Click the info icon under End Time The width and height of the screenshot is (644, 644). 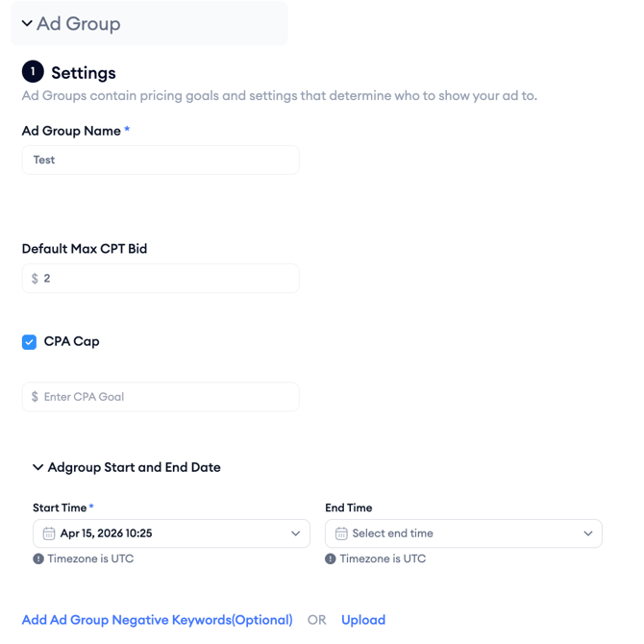click(x=331, y=558)
